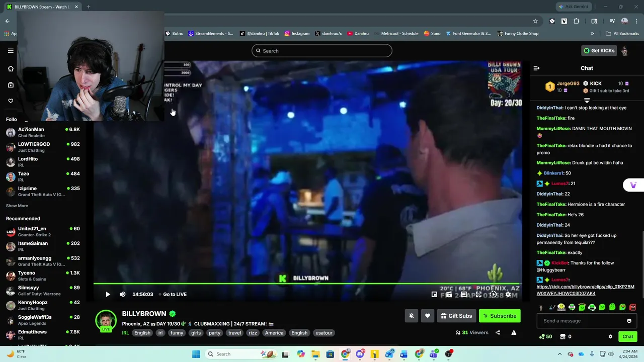This screenshot has height=362, width=644.
Task: Select the rizz tag
Action: point(253,333)
